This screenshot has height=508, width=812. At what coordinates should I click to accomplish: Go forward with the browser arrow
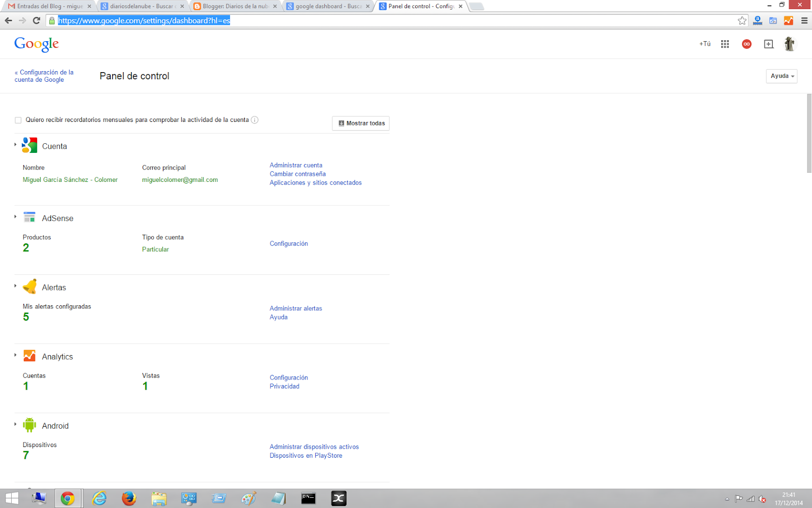click(x=22, y=20)
